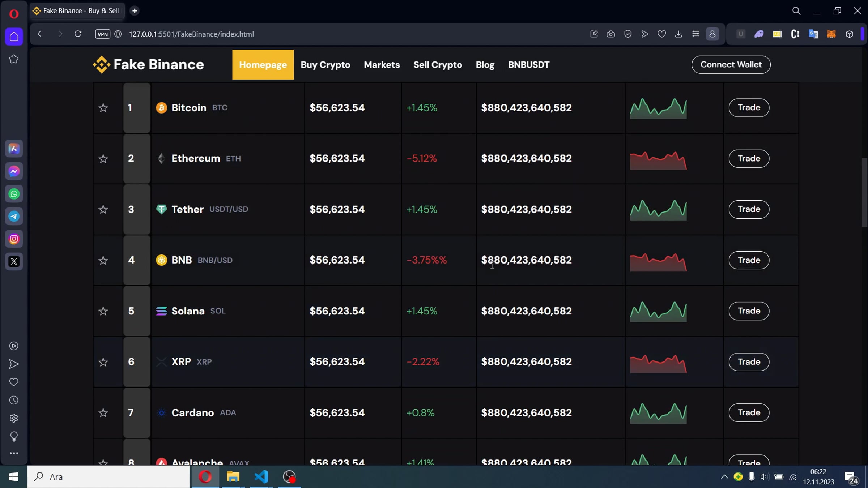Open the extensions cube icon
The image size is (868, 488).
pos(849,34)
